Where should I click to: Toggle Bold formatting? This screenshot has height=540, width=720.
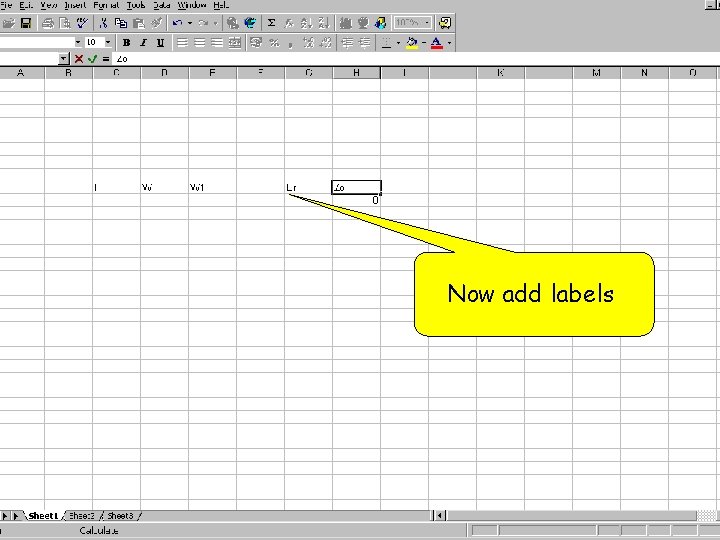pyautogui.click(x=126, y=43)
